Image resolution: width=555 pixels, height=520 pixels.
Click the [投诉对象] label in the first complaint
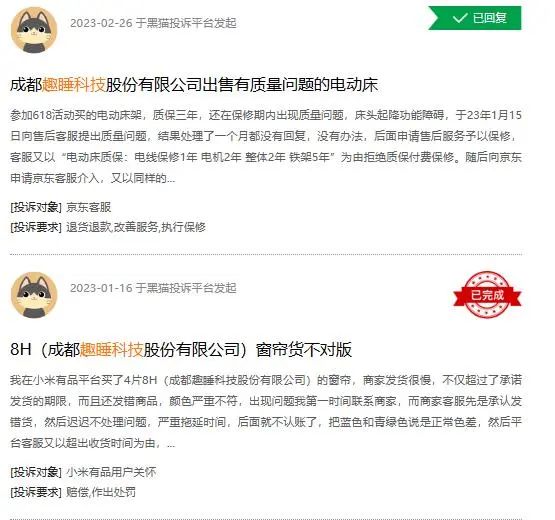(36, 207)
